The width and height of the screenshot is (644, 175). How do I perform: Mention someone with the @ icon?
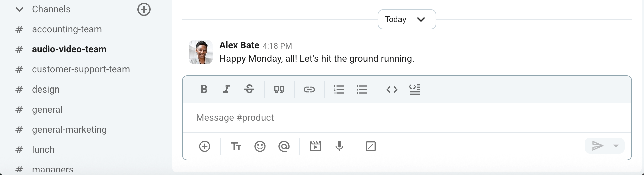coord(284,146)
